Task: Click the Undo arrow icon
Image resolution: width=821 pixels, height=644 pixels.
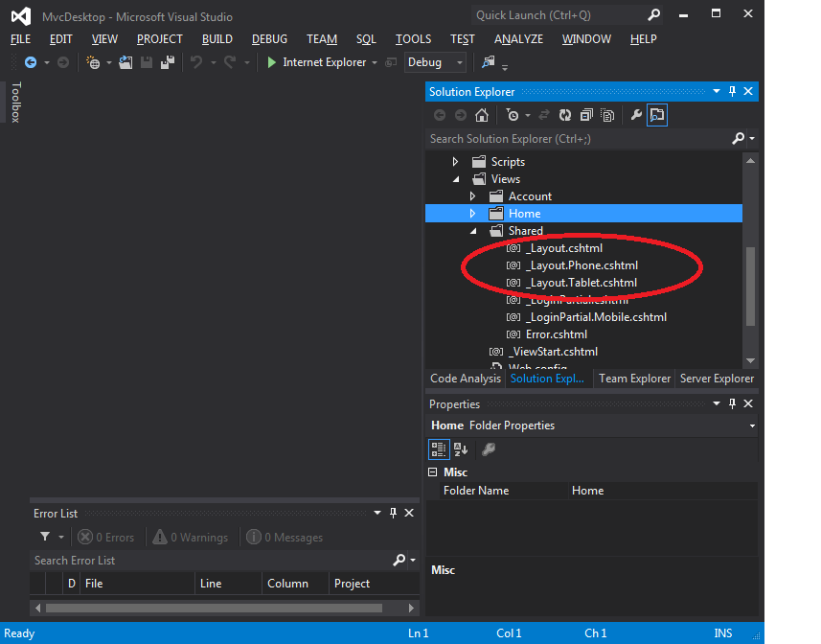Action: [x=196, y=63]
